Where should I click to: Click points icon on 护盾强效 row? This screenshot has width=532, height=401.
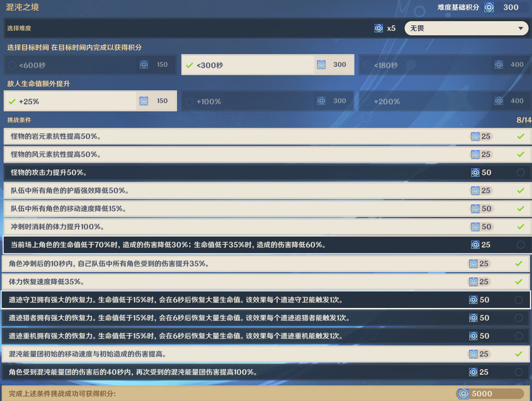[475, 190]
